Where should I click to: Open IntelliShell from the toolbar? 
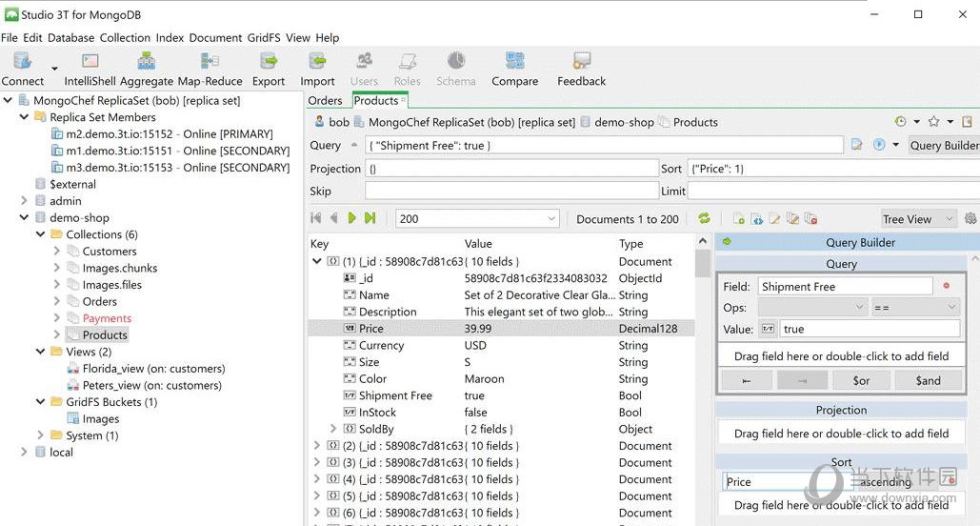tap(90, 61)
